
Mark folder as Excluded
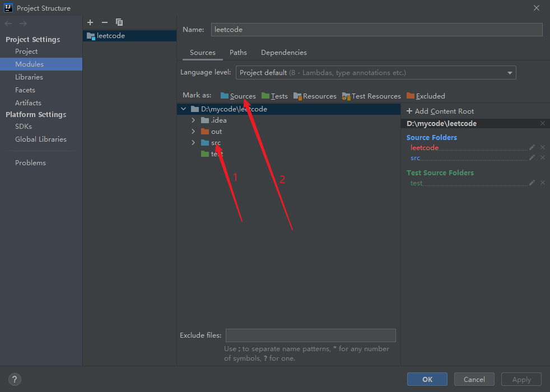(426, 96)
